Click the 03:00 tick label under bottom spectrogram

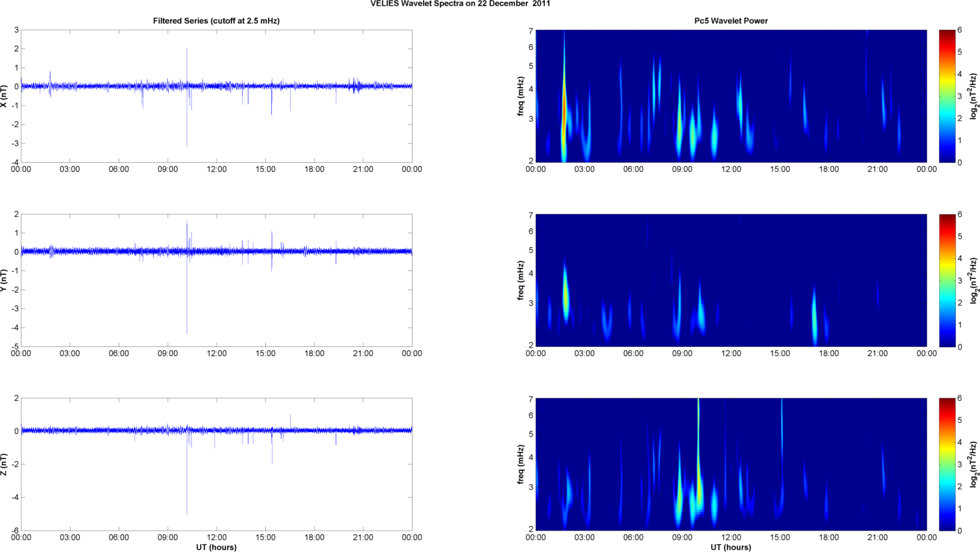pyautogui.click(x=584, y=538)
